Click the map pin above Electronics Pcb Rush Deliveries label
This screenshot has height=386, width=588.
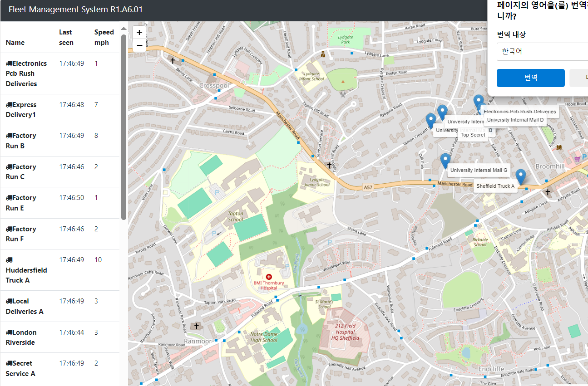[x=478, y=102]
